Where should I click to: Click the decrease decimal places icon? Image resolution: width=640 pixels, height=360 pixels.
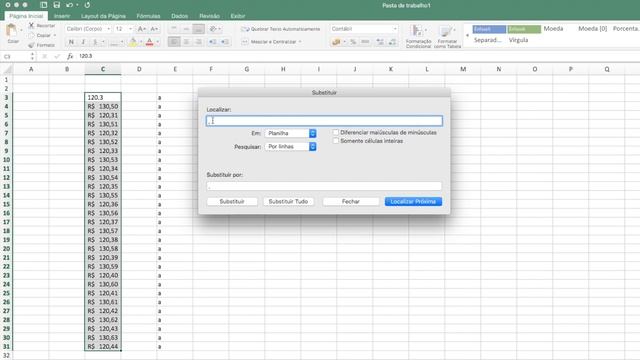[x=392, y=42]
